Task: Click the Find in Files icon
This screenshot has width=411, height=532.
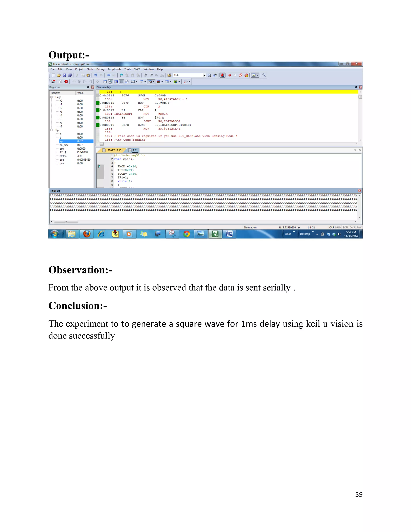Action: tap(169, 75)
